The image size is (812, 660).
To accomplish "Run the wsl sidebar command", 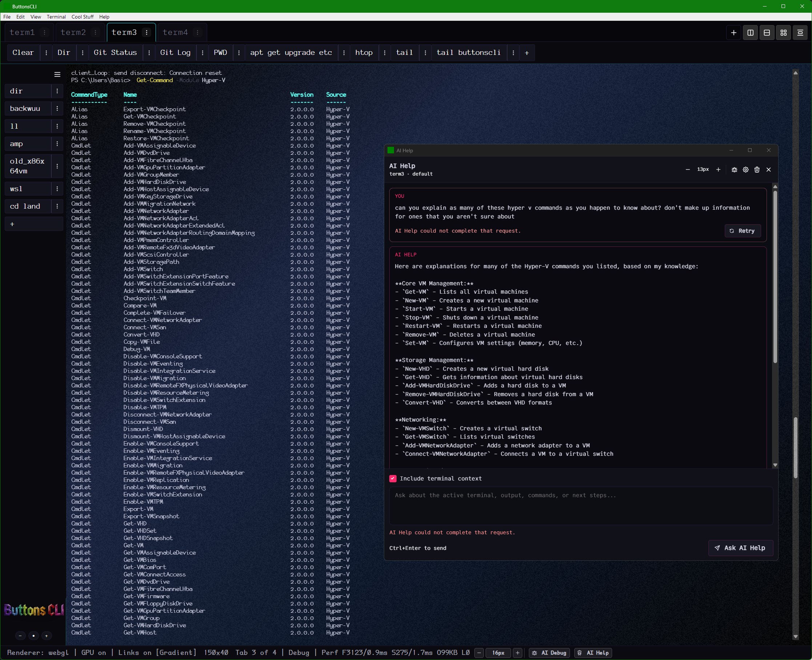I will click(28, 189).
